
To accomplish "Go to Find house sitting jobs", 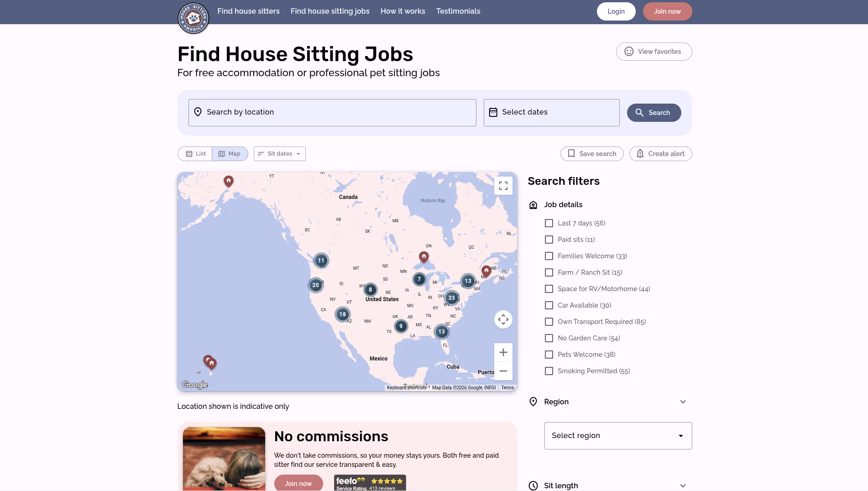I will (330, 11).
